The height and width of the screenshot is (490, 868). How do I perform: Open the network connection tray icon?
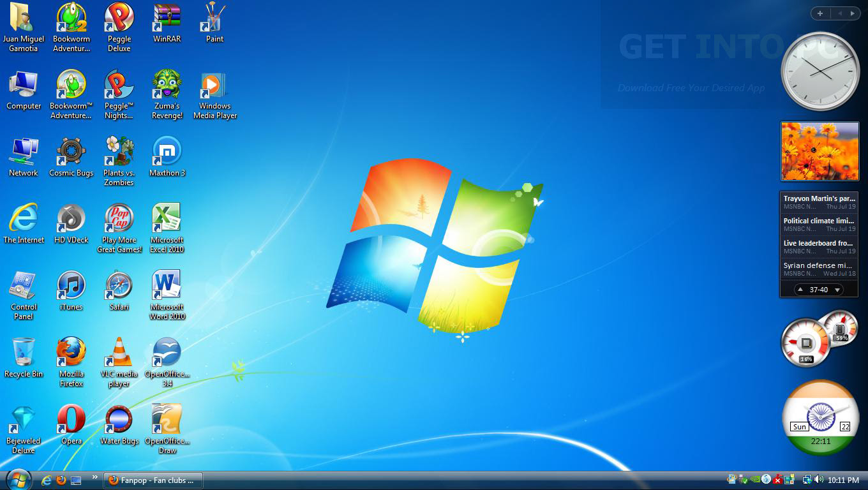(807, 479)
